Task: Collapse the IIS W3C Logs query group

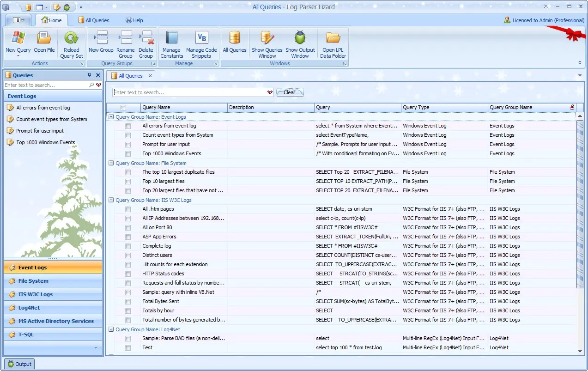Action: pyautogui.click(x=111, y=200)
